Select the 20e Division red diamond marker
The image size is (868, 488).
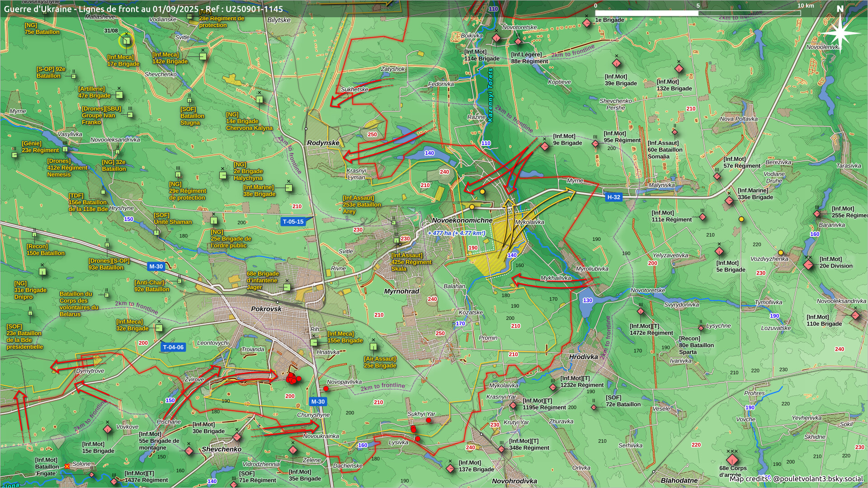click(x=809, y=265)
